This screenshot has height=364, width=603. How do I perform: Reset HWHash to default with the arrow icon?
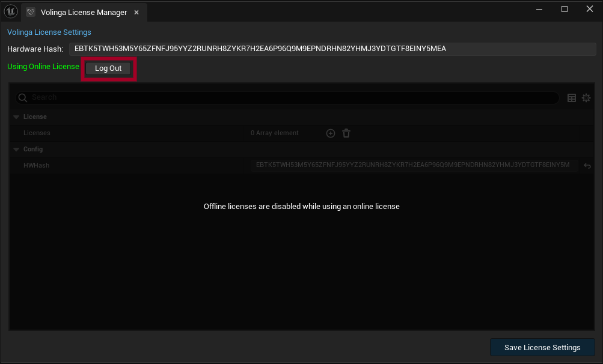tap(587, 166)
